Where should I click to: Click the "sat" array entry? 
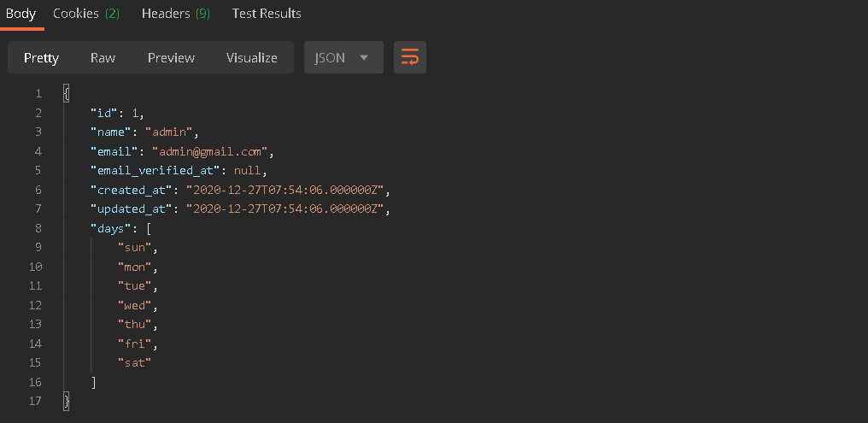(x=134, y=362)
